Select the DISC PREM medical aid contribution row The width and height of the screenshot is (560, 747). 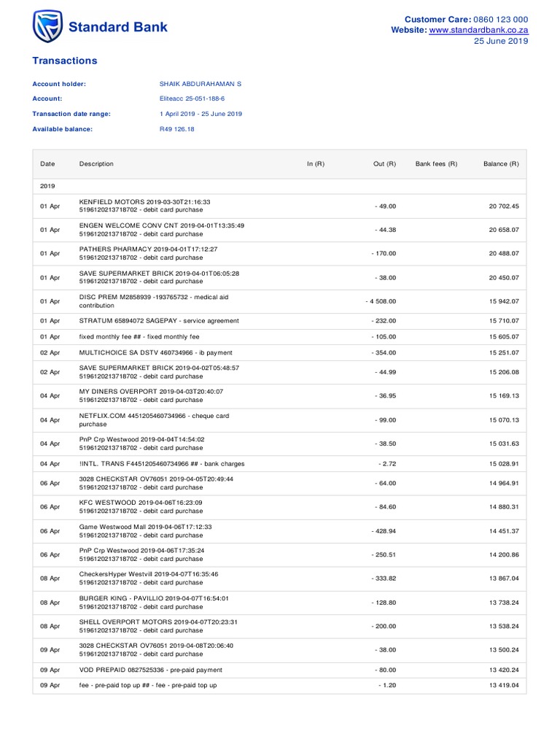pos(279,301)
